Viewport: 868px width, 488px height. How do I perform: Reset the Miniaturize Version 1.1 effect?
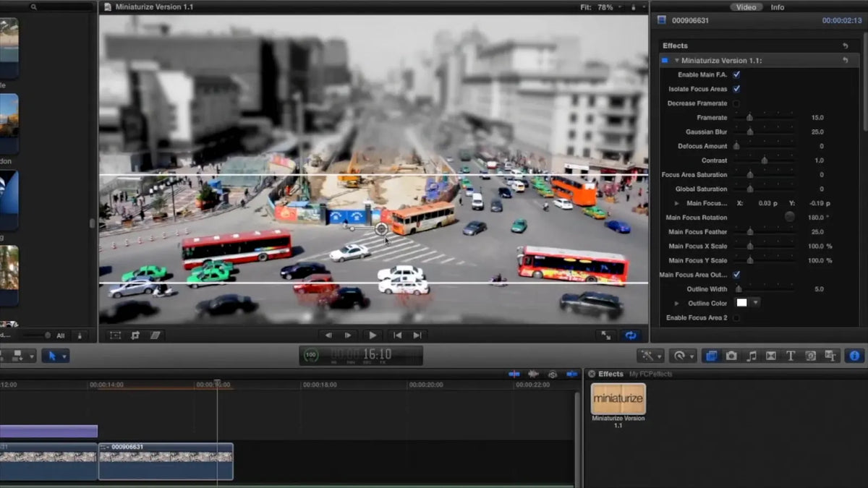click(845, 60)
